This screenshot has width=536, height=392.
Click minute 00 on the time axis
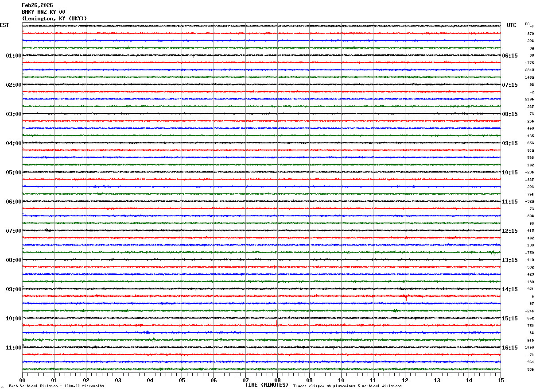click(x=22, y=380)
